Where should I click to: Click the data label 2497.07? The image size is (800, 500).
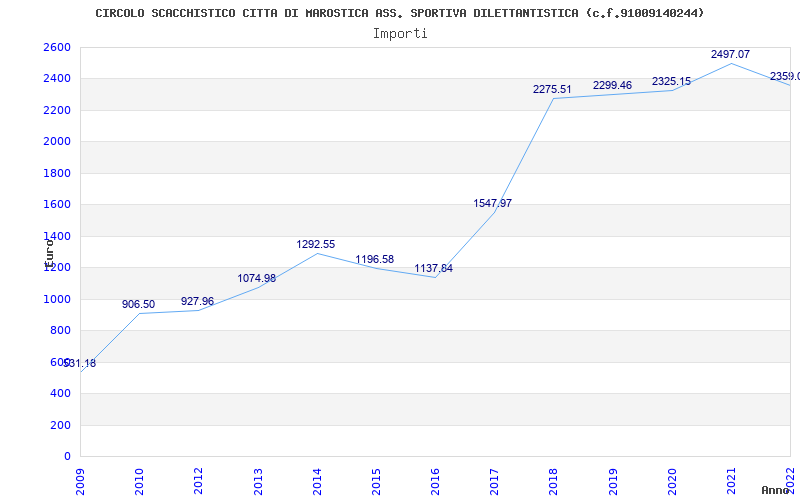point(731,54)
